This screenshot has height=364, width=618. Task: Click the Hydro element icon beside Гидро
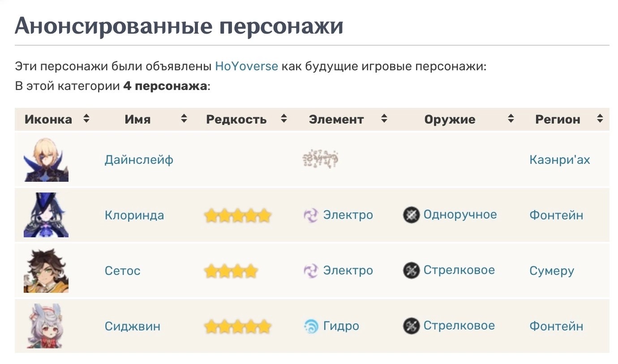(x=310, y=326)
